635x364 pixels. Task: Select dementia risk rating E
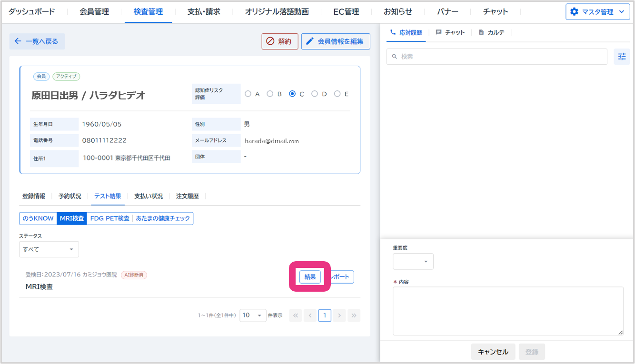click(x=337, y=94)
